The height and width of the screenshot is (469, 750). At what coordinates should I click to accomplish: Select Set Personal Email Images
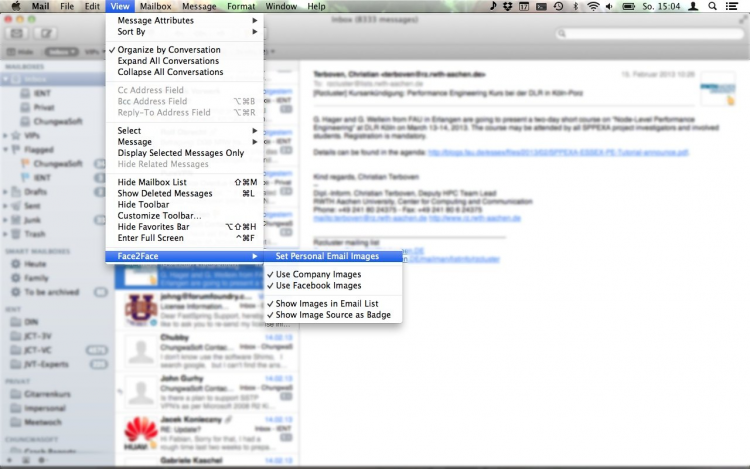333,256
